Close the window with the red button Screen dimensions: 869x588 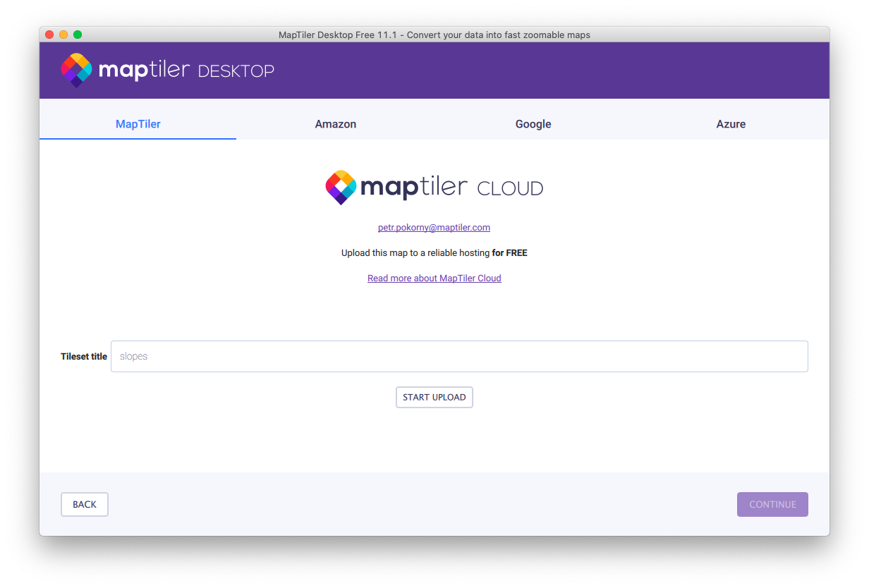49,35
